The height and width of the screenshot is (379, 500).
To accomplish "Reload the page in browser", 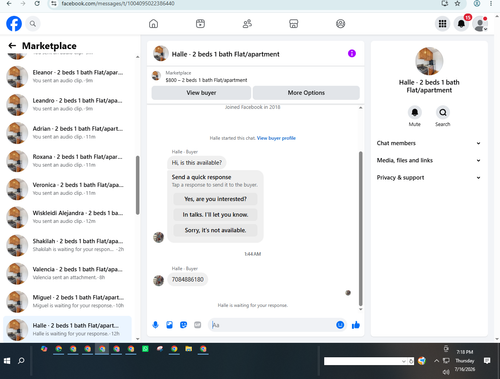I will (x=37, y=4).
